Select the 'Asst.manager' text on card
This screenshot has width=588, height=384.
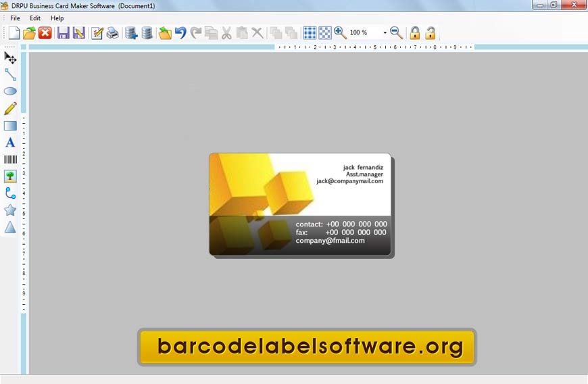[364, 174]
